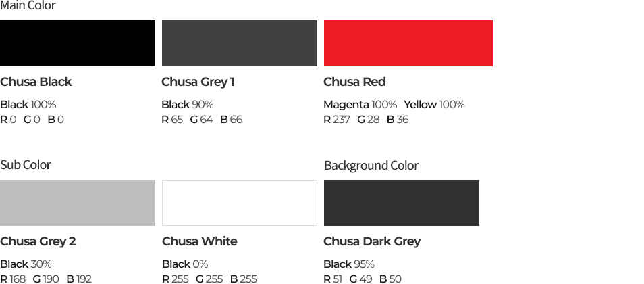Click the Yellow 100% value text

pos(434,105)
